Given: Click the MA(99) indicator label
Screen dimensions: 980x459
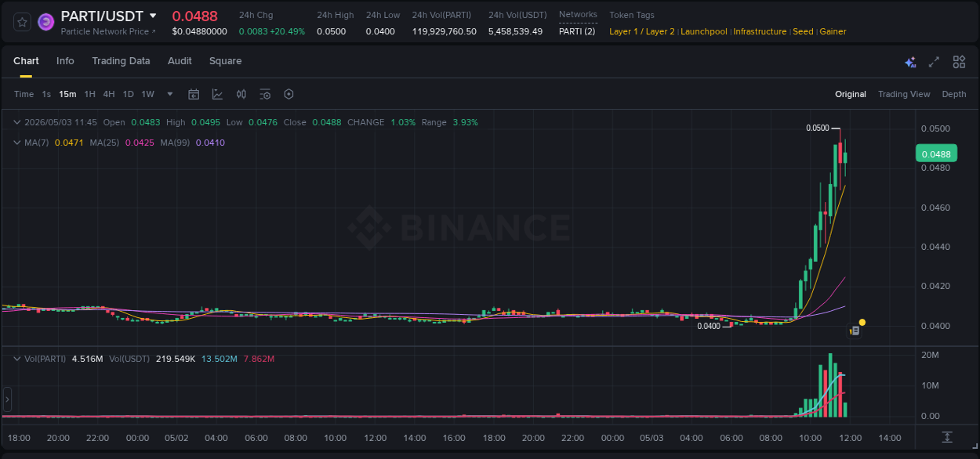Looking at the screenshot, I should 176,143.
